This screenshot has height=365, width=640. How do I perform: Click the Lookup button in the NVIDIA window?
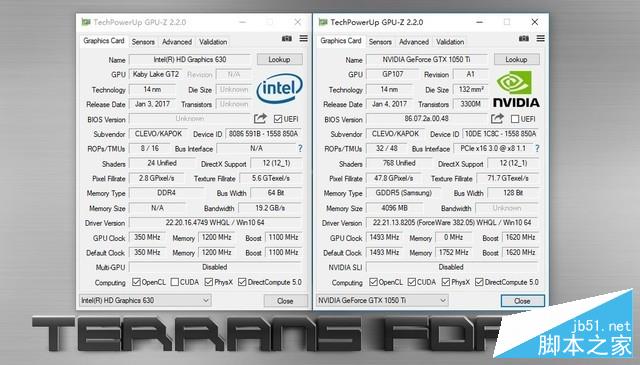point(517,60)
